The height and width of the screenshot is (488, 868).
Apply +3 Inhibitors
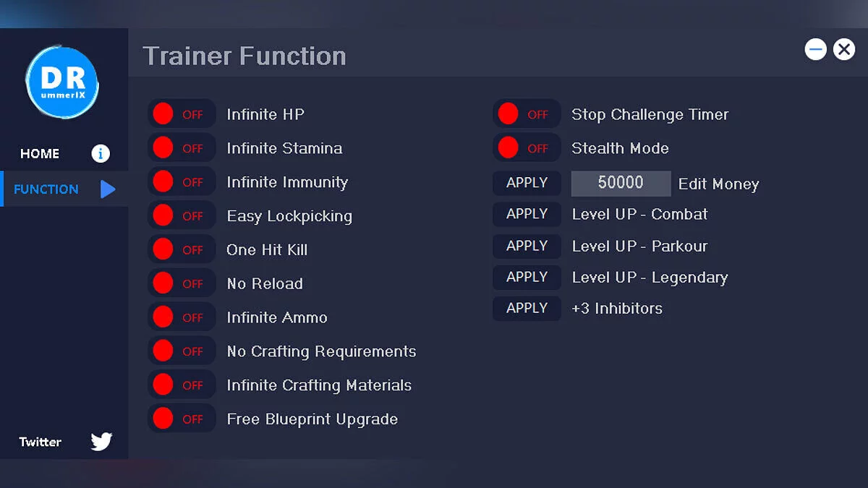click(527, 309)
